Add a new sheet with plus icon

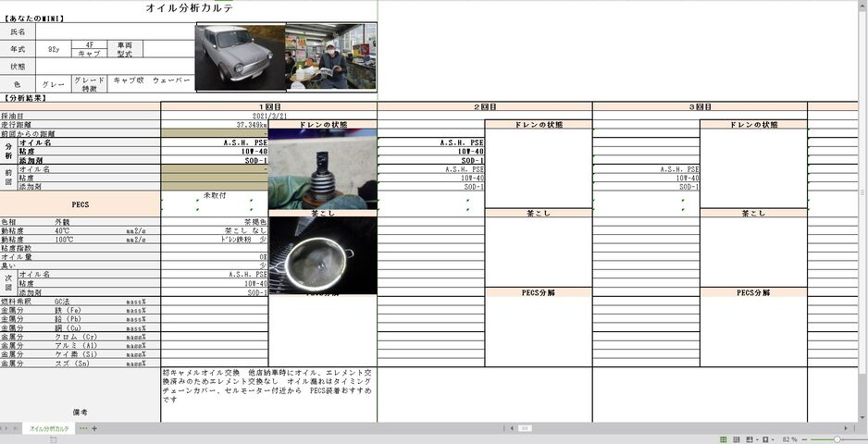(x=94, y=428)
